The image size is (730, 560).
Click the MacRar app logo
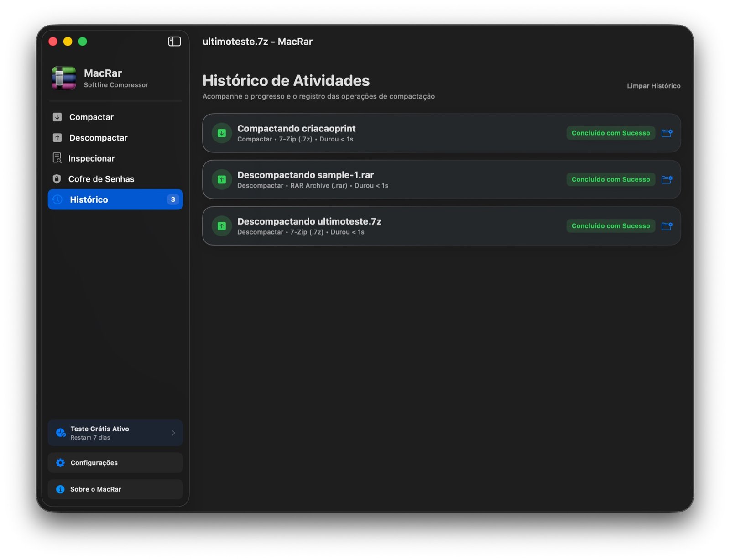64,78
